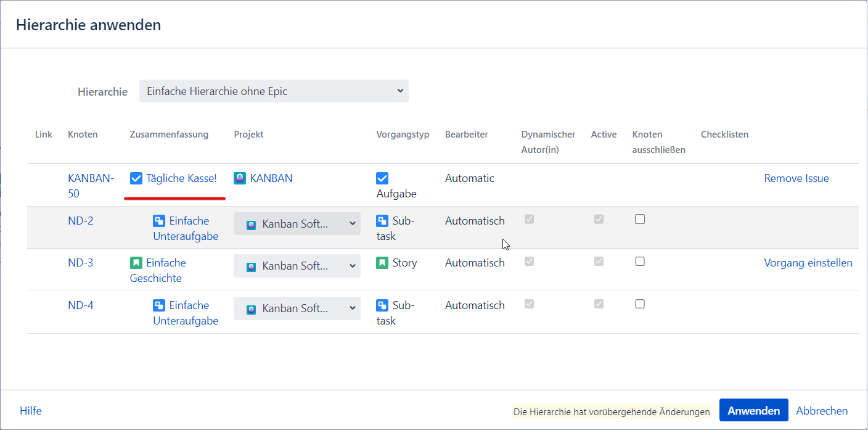Image resolution: width=868 pixels, height=430 pixels.
Task: Open the Vorgang einstellen link
Action: pyautogui.click(x=808, y=263)
